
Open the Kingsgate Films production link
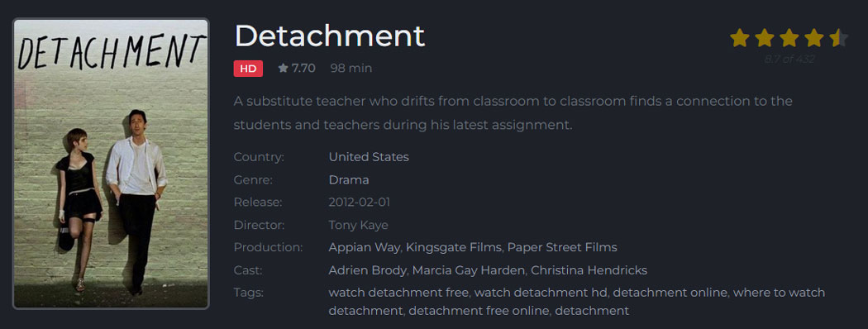click(453, 247)
